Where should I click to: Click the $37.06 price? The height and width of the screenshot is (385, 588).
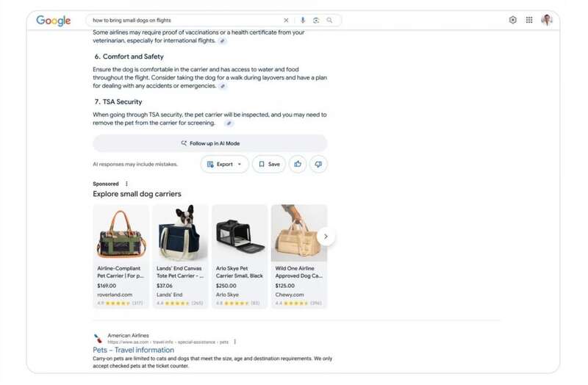coord(165,286)
